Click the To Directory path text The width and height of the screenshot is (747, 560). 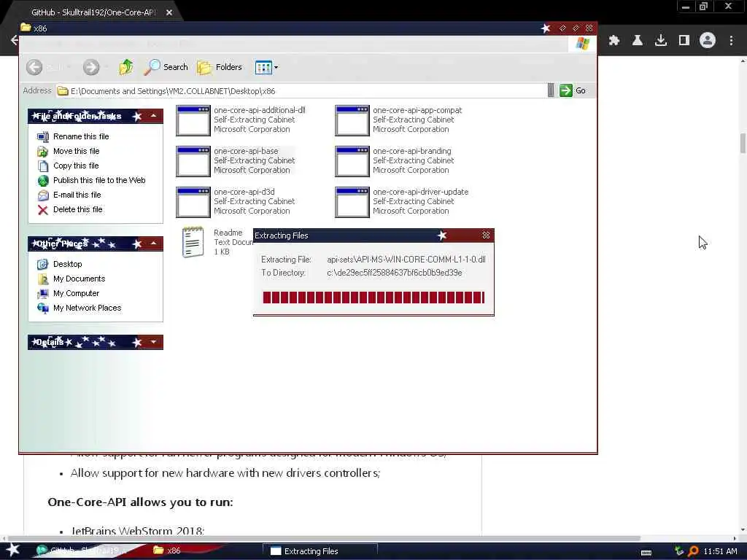point(395,273)
